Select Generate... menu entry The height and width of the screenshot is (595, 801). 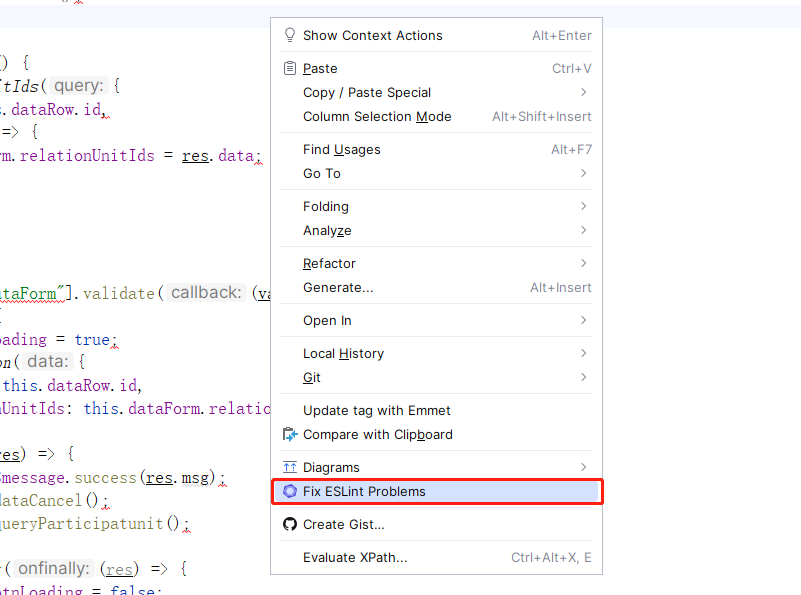(x=338, y=287)
